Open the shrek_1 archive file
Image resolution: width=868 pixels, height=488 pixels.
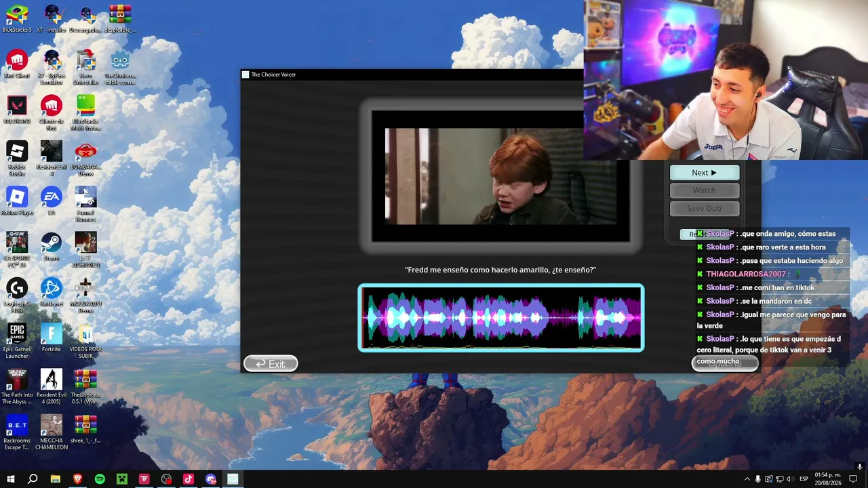pyautogui.click(x=85, y=429)
